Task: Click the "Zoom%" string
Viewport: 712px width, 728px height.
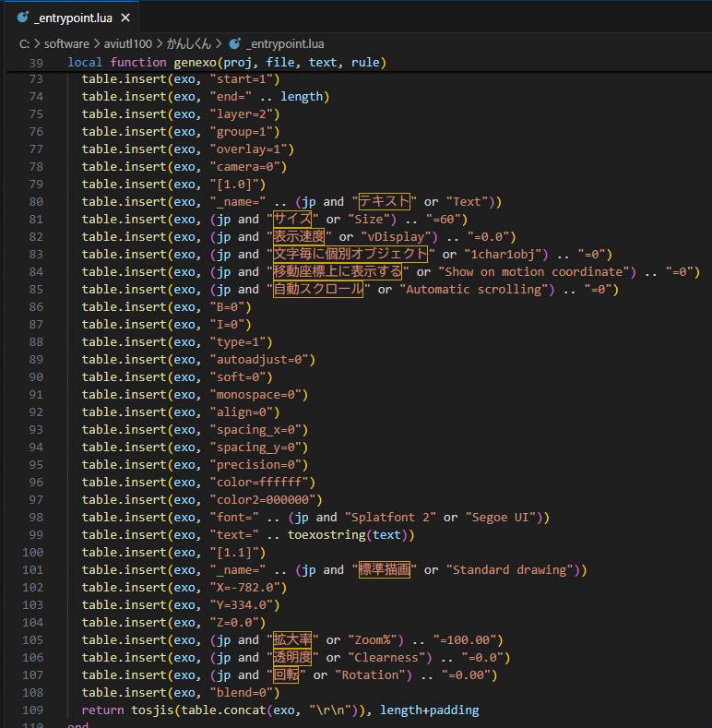Action: (x=373, y=640)
